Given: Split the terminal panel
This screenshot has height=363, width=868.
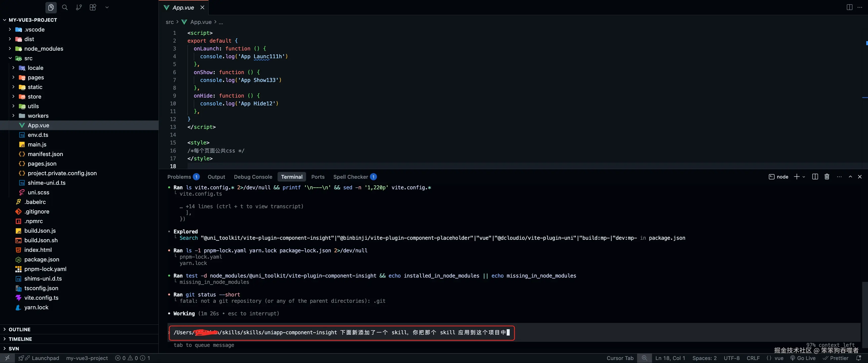Looking at the screenshot, I should (815, 177).
